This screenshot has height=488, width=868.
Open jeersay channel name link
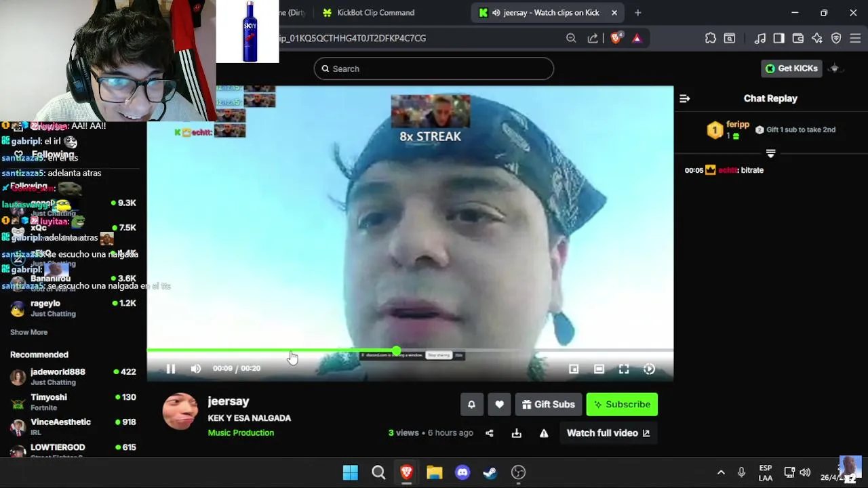tap(229, 401)
